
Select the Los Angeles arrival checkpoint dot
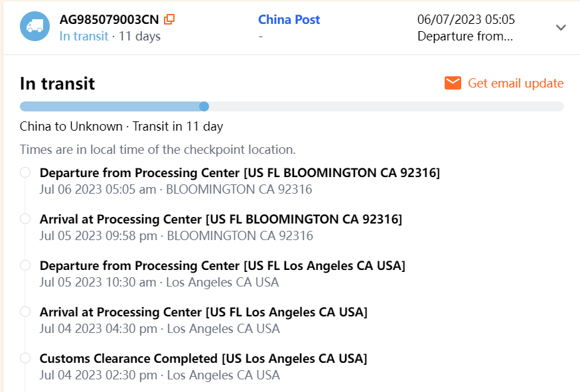pyautogui.click(x=25, y=312)
